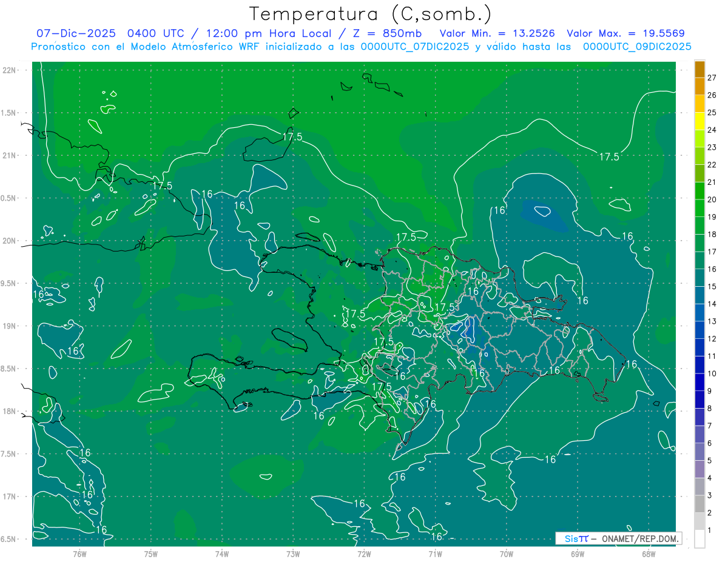Click the 74W longitude axis label

click(221, 554)
